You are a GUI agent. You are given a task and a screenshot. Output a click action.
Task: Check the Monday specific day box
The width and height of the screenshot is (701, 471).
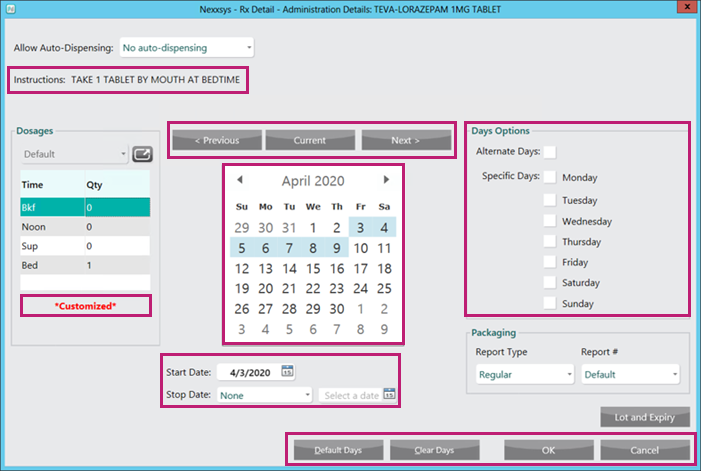[x=549, y=177]
